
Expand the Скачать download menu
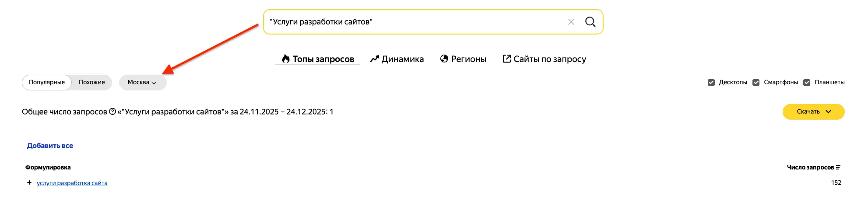813,112
